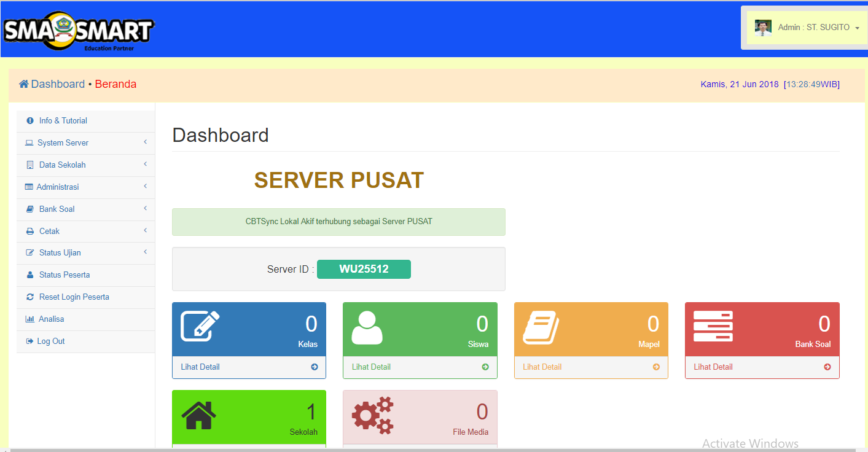868x452 pixels.
Task: Click the green Server ID WU25512 badge
Action: click(x=364, y=269)
